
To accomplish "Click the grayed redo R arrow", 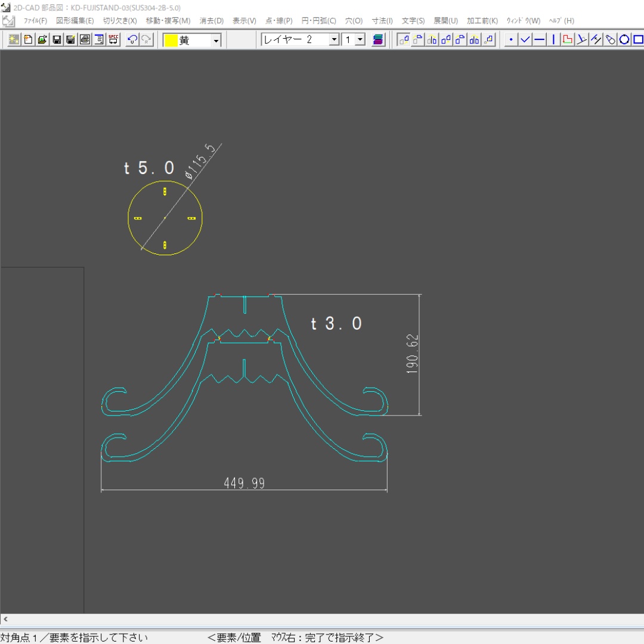I will [146, 40].
